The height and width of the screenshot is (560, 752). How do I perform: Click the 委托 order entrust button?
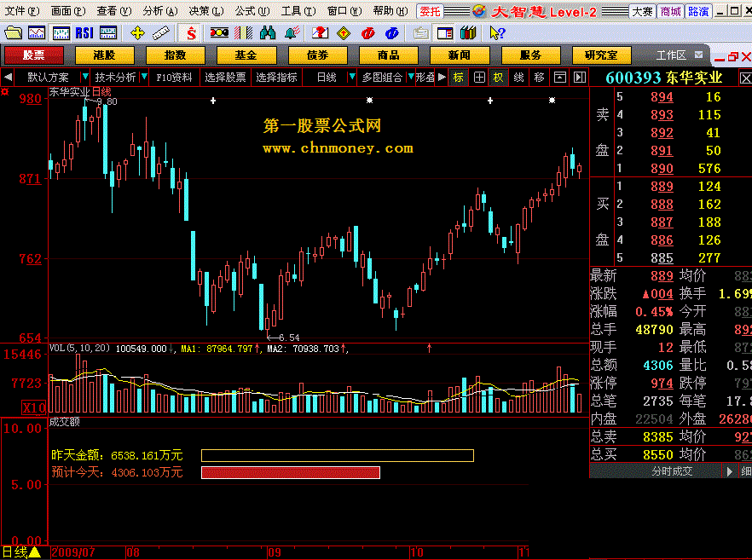[x=430, y=11]
